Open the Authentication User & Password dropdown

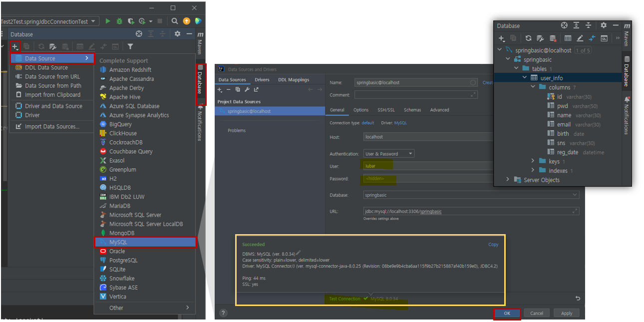coord(389,154)
